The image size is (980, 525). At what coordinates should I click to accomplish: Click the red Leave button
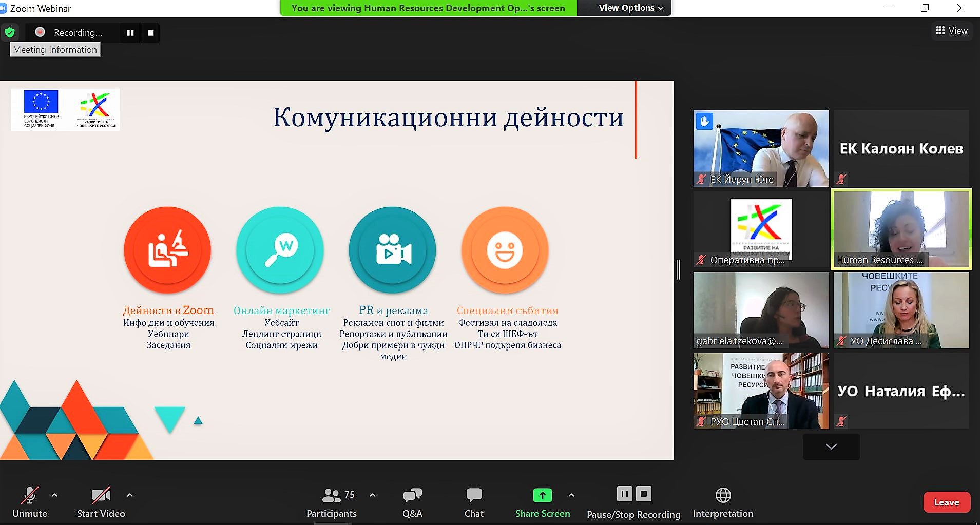click(947, 502)
